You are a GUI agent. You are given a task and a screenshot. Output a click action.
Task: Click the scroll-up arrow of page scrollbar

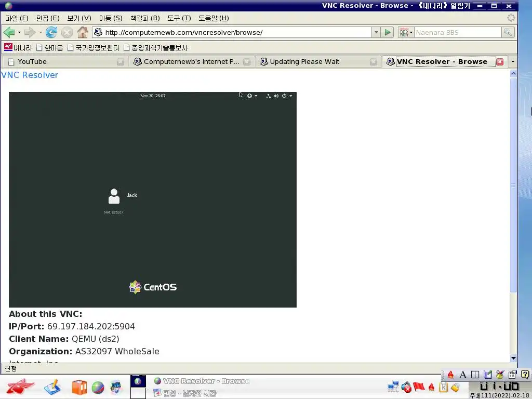(x=513, y=73)
